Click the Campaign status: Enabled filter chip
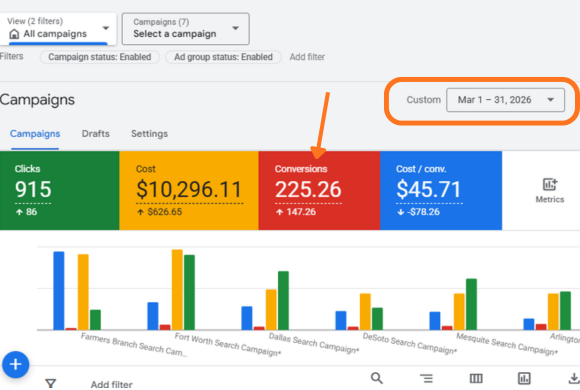 tap(100, 57)
